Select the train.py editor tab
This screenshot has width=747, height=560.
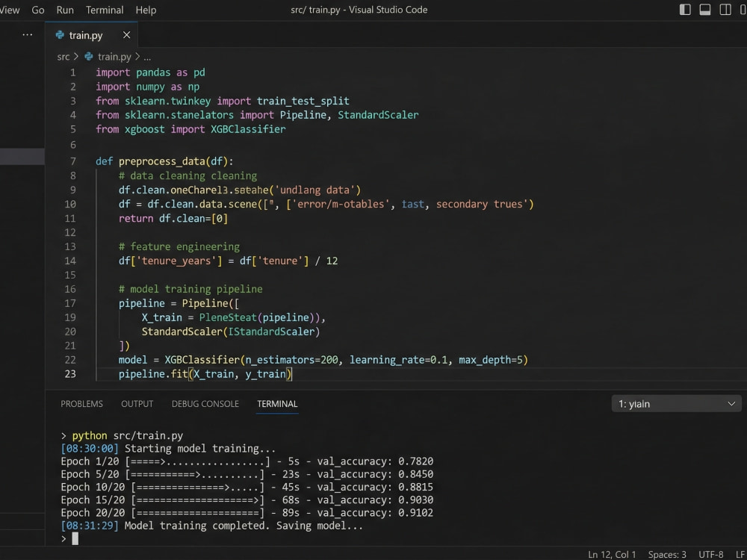point(91,35)
